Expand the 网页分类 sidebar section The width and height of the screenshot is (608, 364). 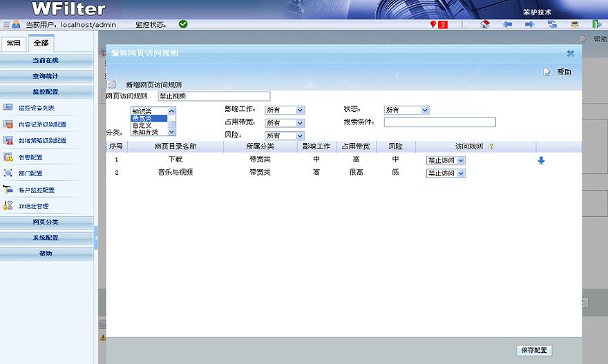pos(46,222)
